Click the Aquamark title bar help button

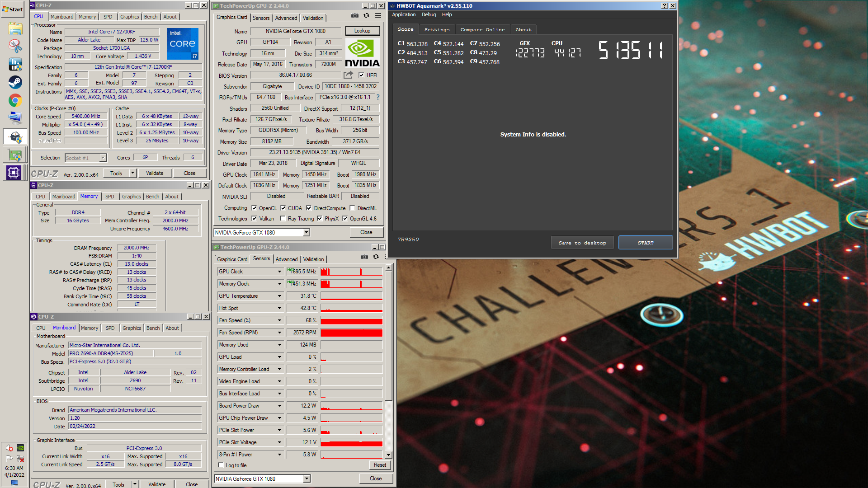click(x=664, y=6)
